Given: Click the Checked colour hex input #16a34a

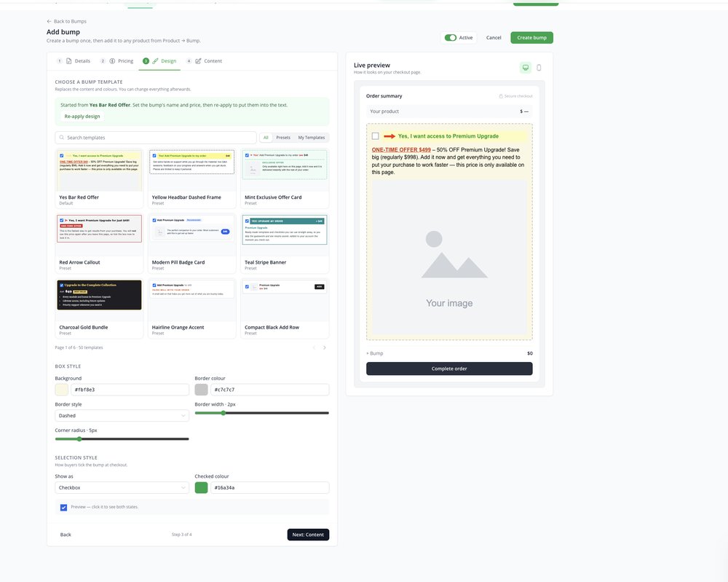Looking at the screenshot, I should pos(270,488).
